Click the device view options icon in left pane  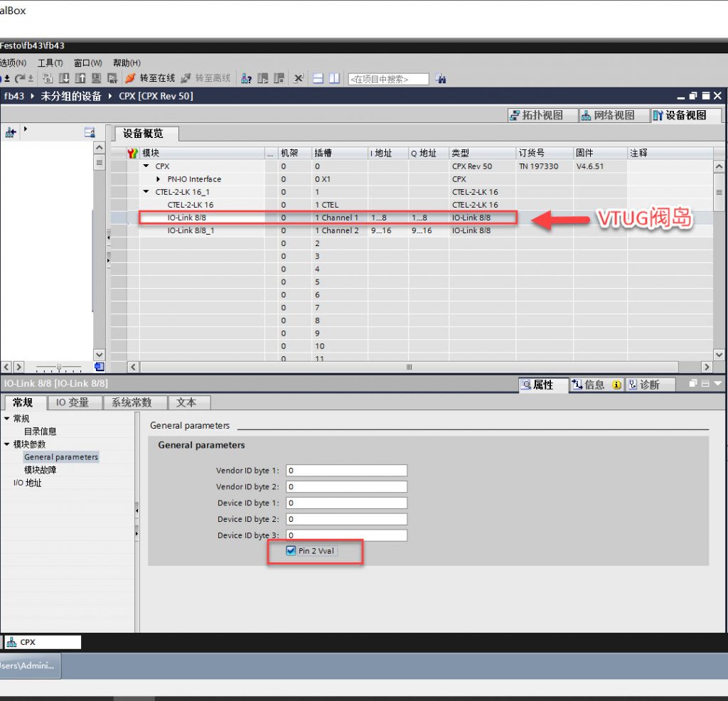[x=90, y=133]
